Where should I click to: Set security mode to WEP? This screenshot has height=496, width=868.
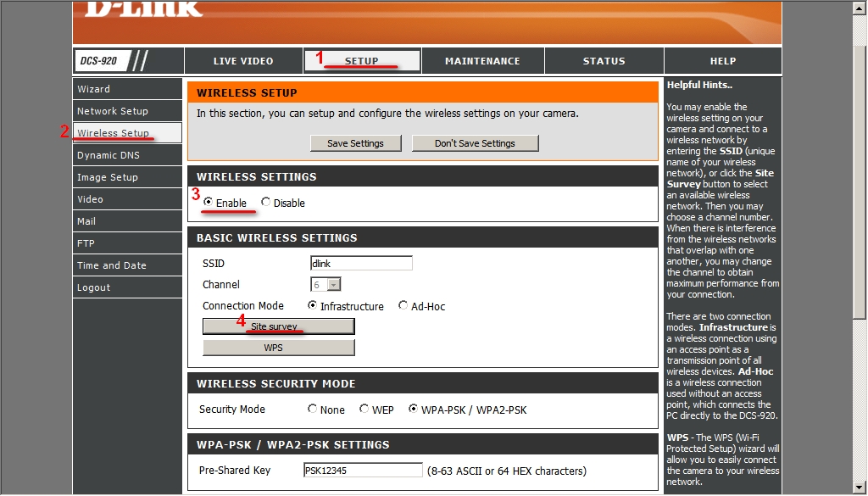[x=364, y=410]
